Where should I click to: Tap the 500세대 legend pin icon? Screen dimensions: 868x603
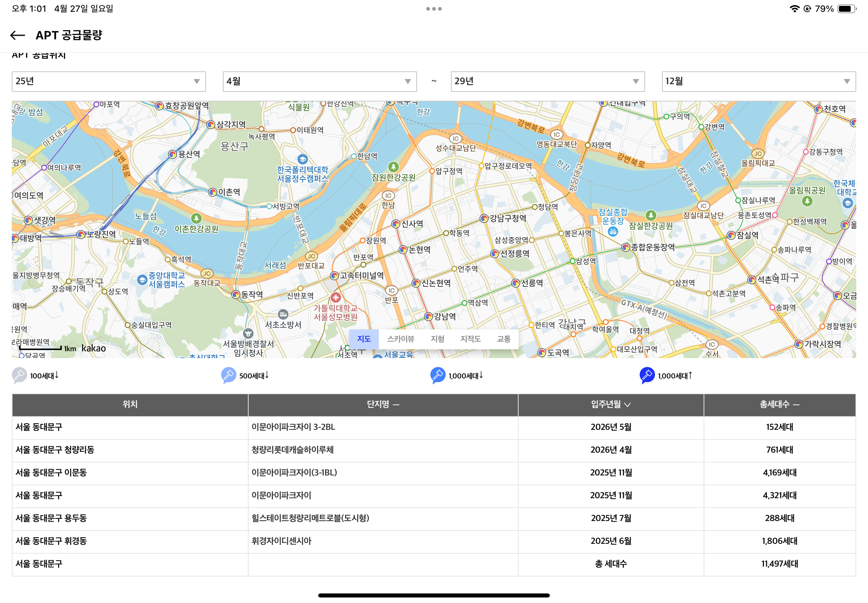point(228,375)
